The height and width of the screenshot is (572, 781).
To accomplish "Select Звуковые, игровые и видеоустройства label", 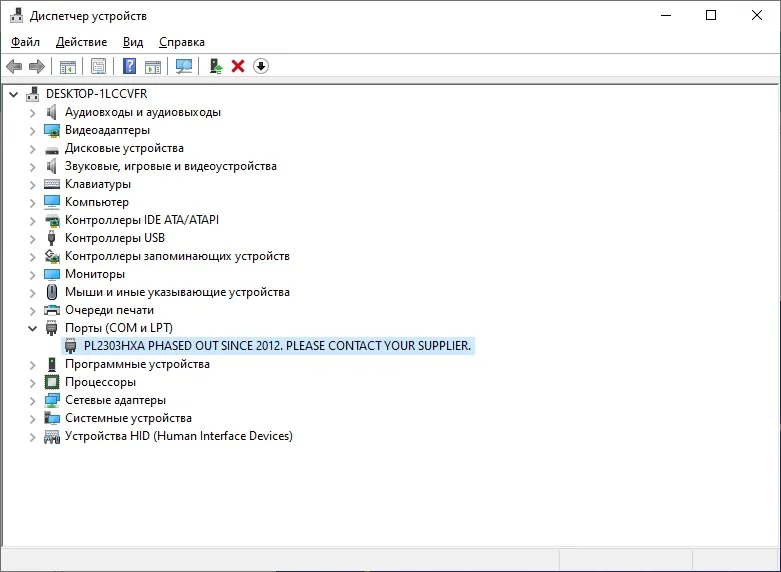I will [x=171, y=166].
